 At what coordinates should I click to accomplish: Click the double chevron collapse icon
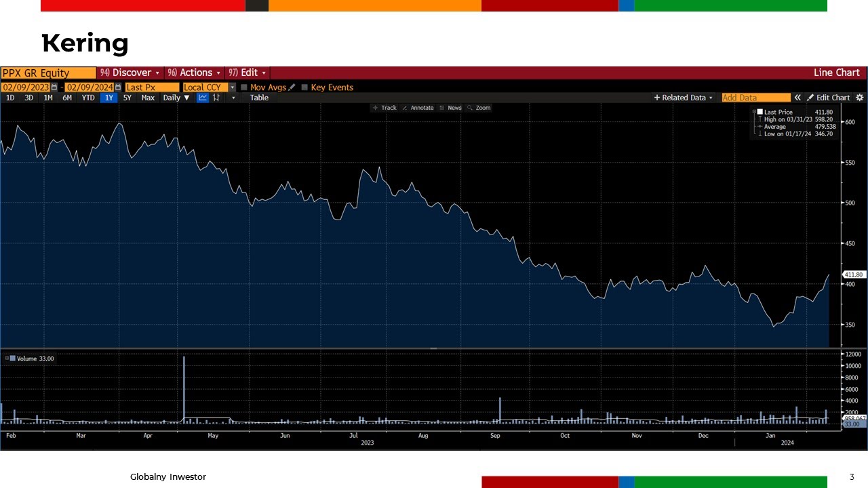(x=798, y=98)
